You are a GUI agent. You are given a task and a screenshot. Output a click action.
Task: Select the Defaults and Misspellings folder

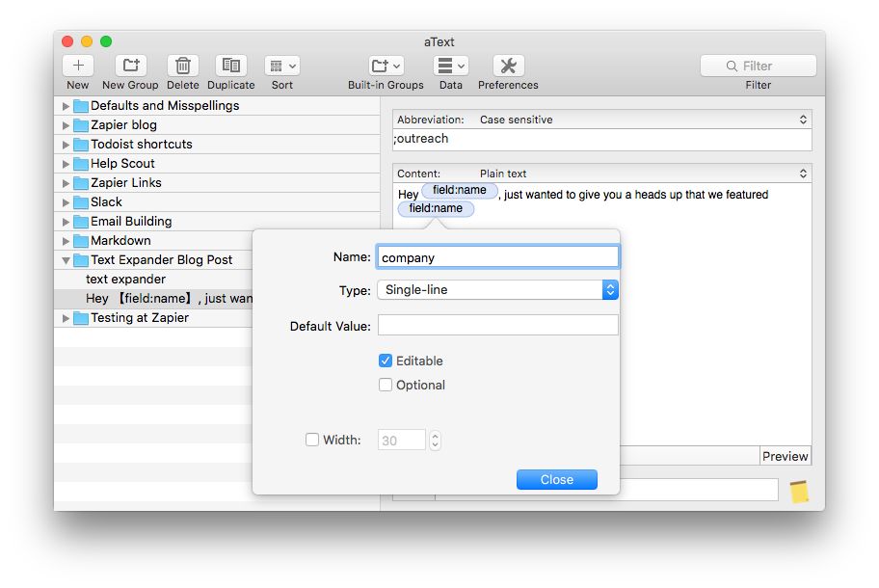click(217, 105)
